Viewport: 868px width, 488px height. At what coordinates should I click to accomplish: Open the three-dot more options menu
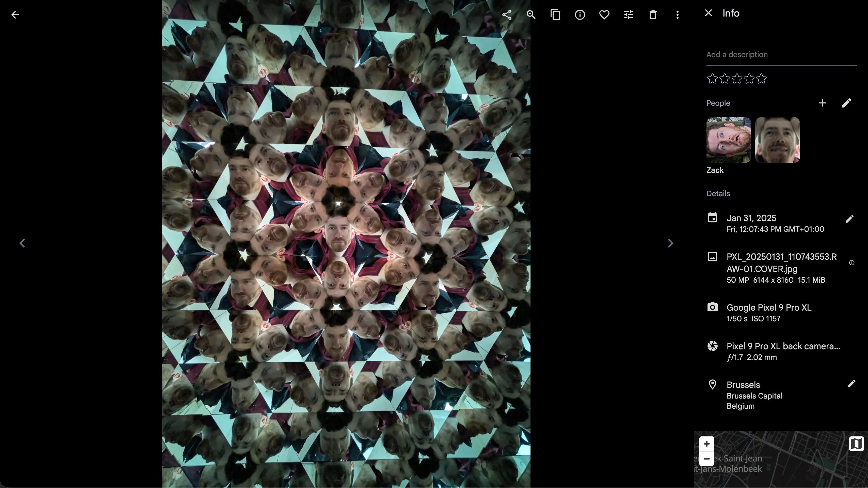click(677, 15)
